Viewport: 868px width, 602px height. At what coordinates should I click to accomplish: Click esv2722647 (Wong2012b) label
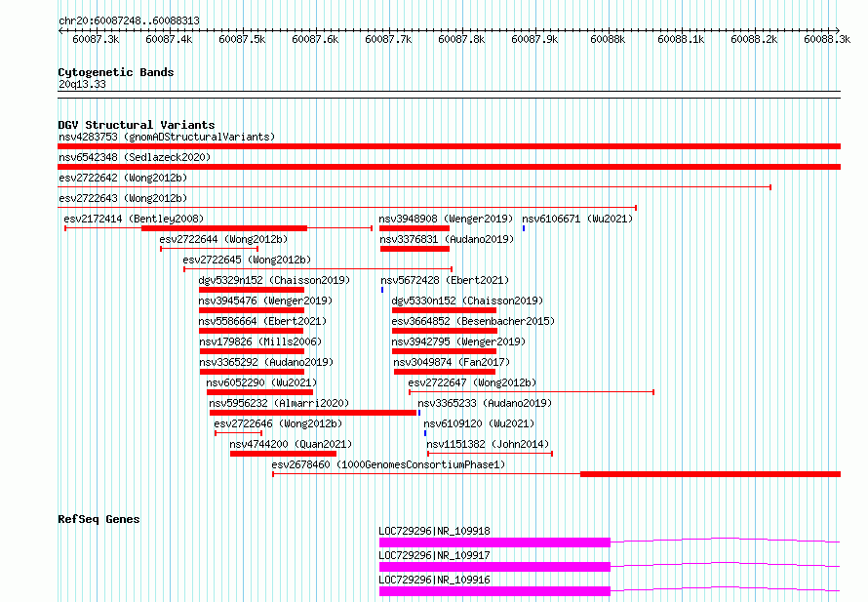472,382
